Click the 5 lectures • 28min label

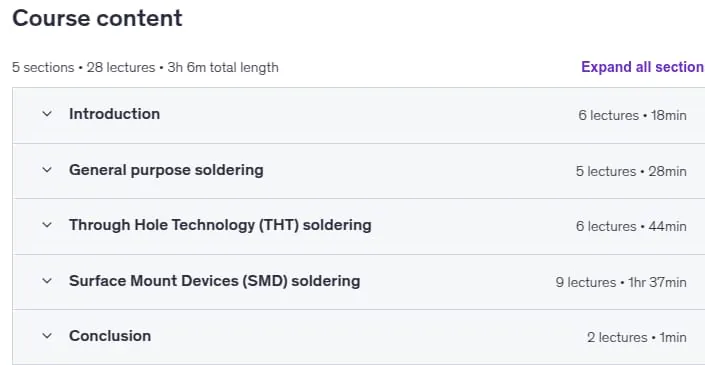[x=631, y=171]
